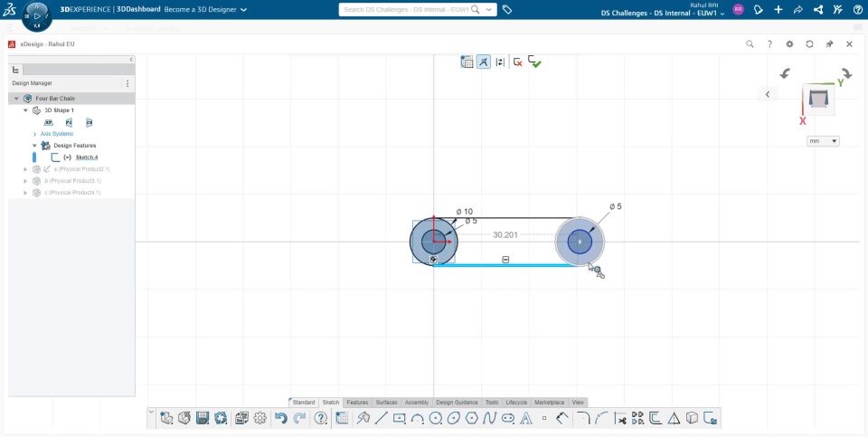
Task: Open the mm units dropdown
Action: coord(823,141)
